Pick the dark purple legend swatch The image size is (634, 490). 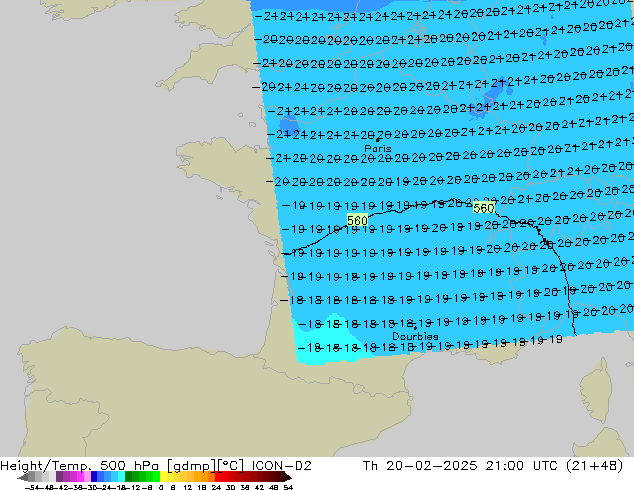coord(59,477)
